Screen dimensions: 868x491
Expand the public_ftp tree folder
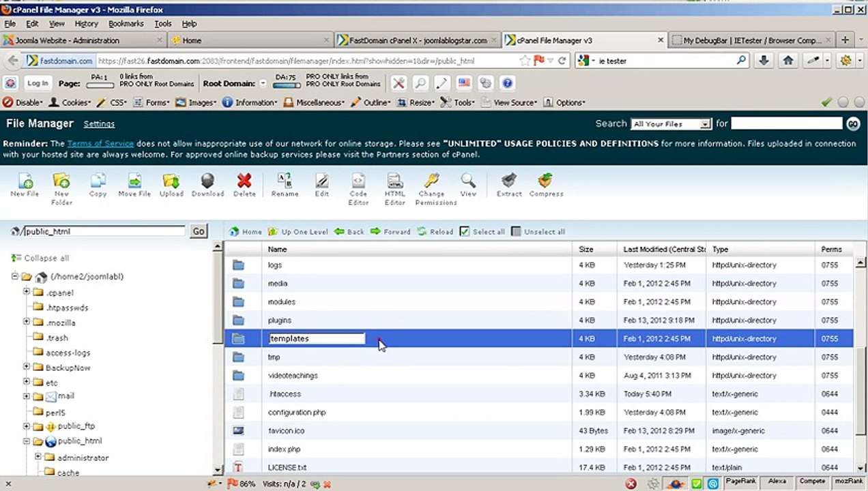pyautogui.click(x=27, y=426)
